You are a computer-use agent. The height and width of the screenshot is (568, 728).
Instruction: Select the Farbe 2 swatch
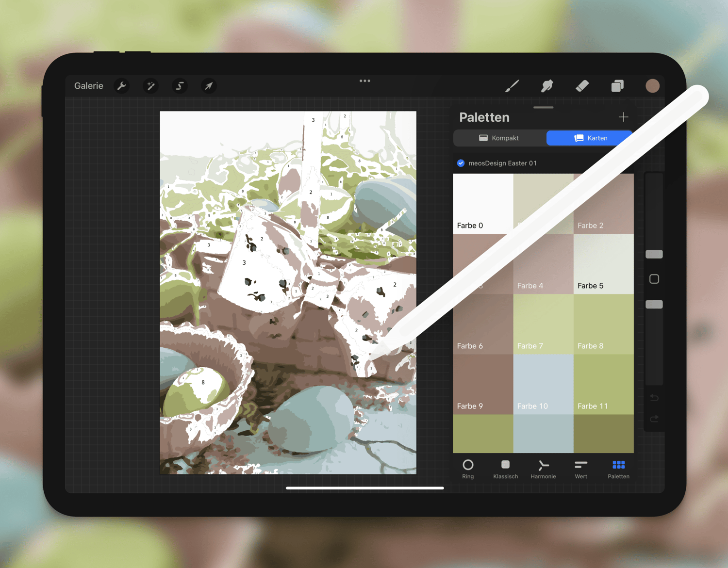pyautogui.click(x=604, y=204)
